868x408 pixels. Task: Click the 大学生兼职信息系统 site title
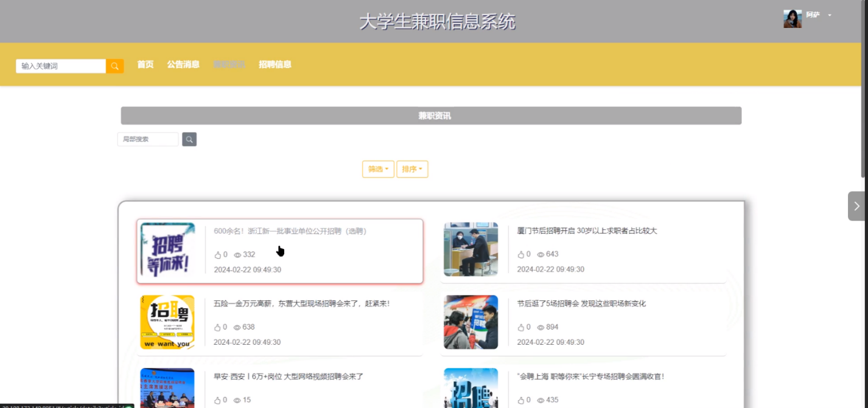(x=437, y=22)
